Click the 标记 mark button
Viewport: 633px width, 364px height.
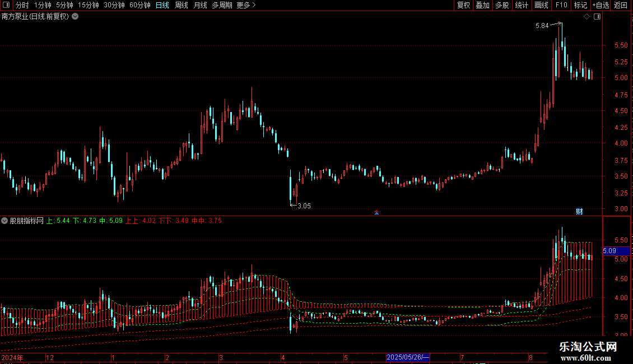(x=580, y=5)
